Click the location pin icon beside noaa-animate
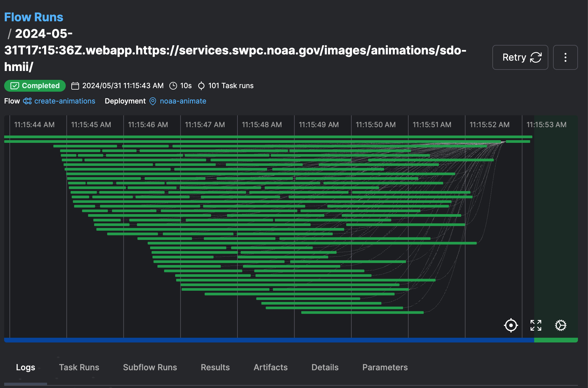The width and height of the screenshot is (588, 388). pyautogui.click(x=153, y=101)
